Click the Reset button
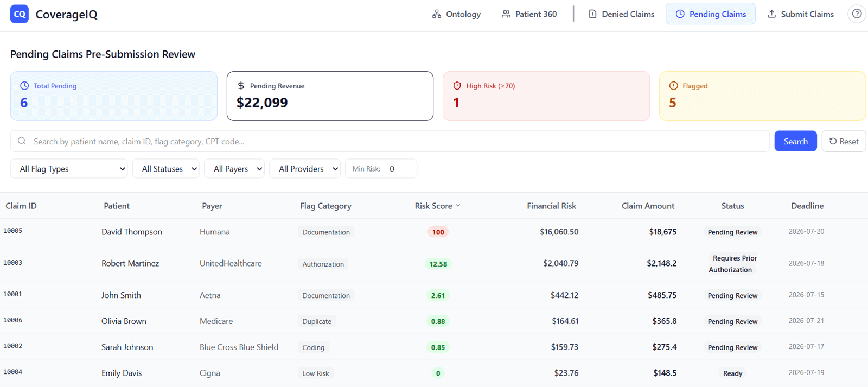 tap(844, 141)
